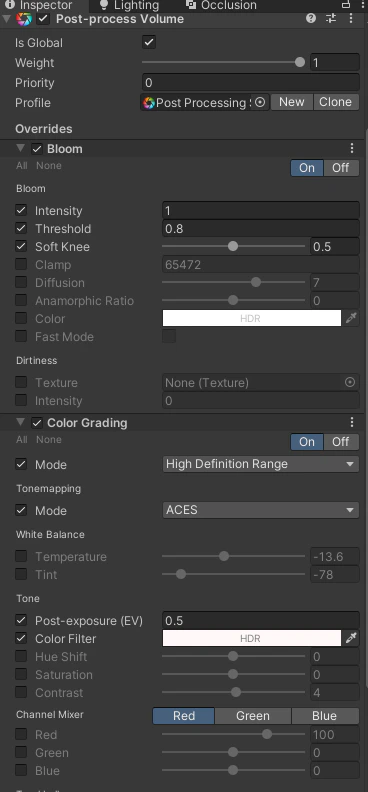This screenshot has width=368, height=792.
Task: Uncheck the Post-exposure (EV) override checkbox
Action: (x=21, y=620)
